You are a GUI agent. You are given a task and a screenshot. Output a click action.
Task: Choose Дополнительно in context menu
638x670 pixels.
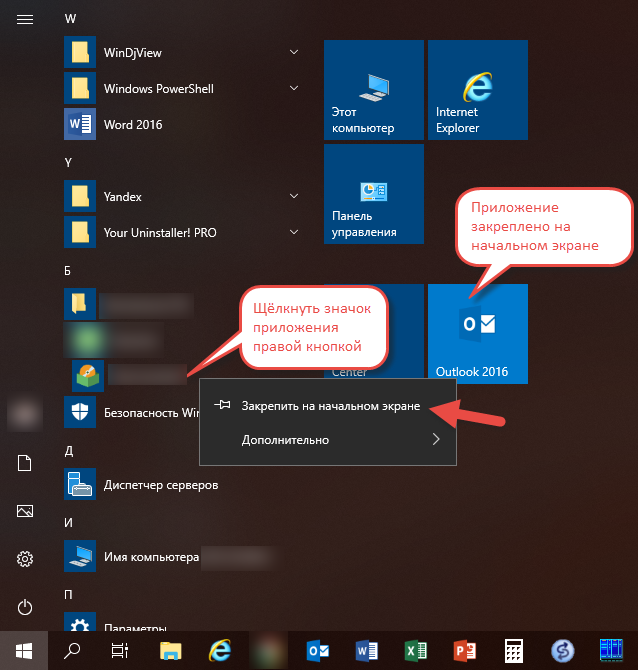point(328,440)
